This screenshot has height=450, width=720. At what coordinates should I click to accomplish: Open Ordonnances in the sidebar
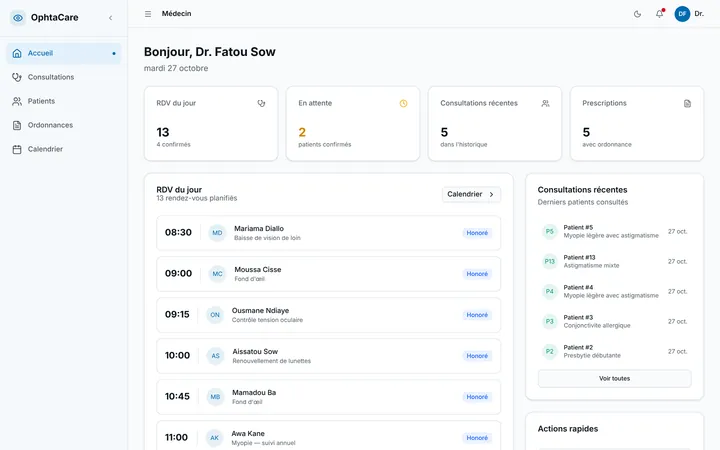coord(64,125)
